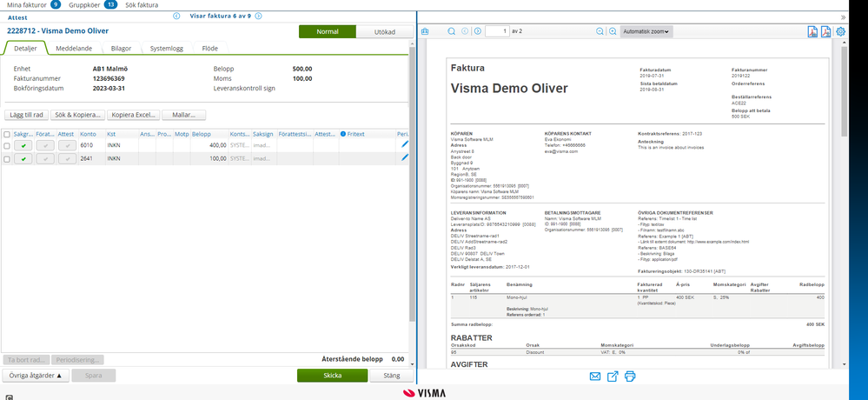Toggle Författare checkmark on row 6010
This screenshot has width=868, height=400.
point(45,145)
